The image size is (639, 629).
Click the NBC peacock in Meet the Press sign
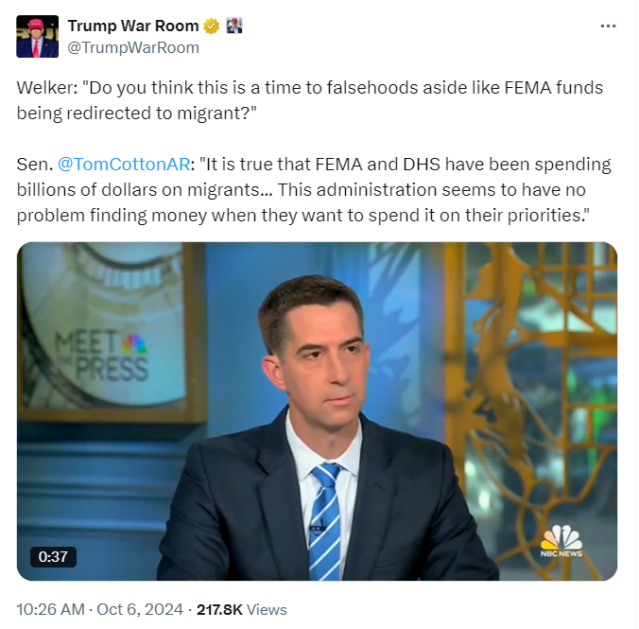pos(134,344)
